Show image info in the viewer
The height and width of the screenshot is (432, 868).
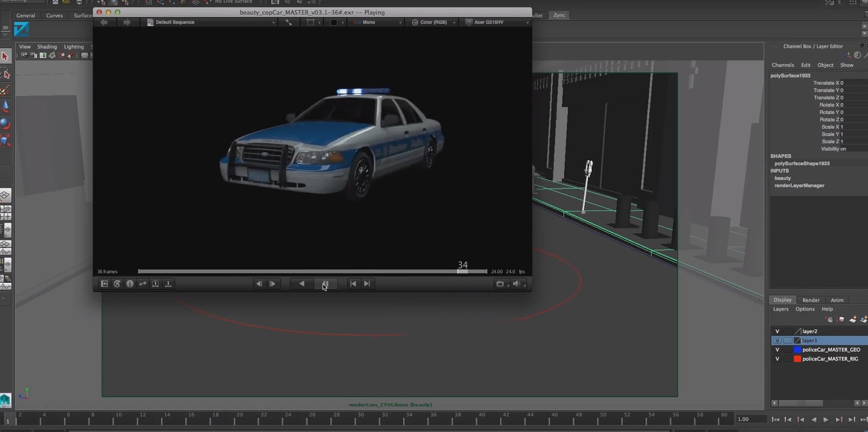pyautogui.click(x=130, y=284)
